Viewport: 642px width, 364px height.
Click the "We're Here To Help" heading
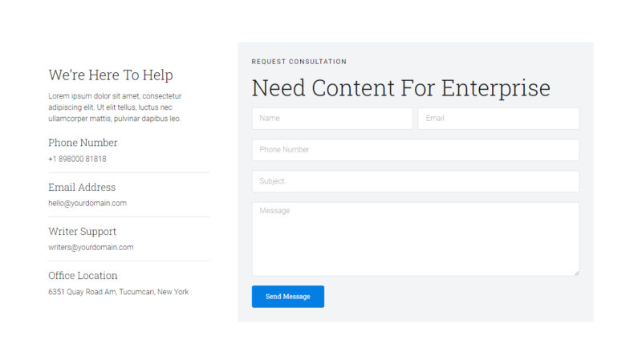coord(111,75)
